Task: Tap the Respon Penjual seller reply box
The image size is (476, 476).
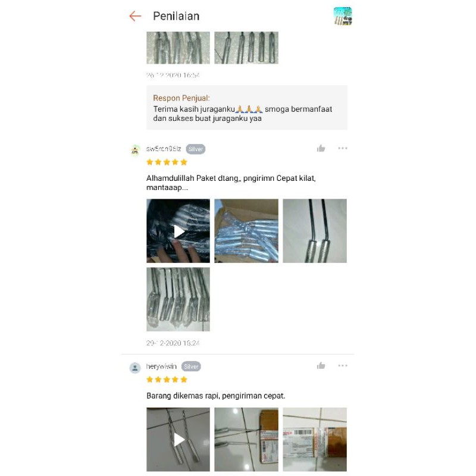Action: click(x=247, y=108)
